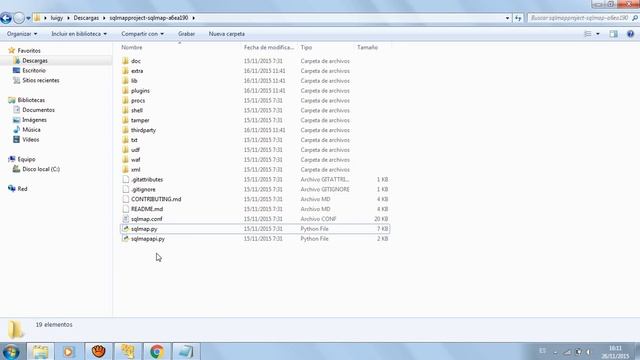640x360 pixels.
Task: Open Google Chrome from the taskbar
Action: [157, 351]
